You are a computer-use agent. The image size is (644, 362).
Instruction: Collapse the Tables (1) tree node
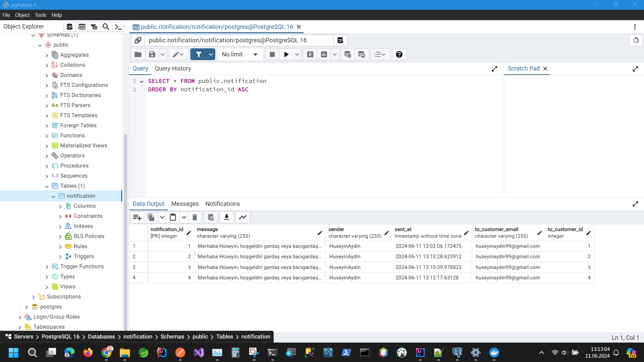(x=47, y=186)
